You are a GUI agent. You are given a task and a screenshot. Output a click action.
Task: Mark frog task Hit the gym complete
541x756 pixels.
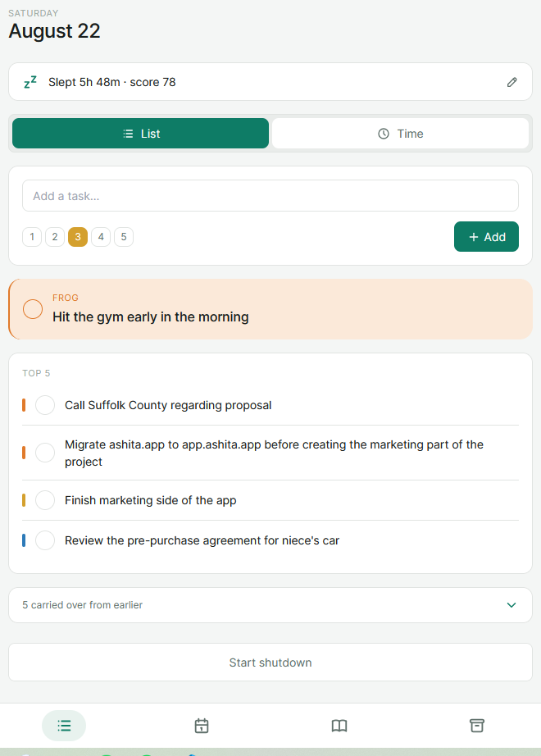point(33,309)
